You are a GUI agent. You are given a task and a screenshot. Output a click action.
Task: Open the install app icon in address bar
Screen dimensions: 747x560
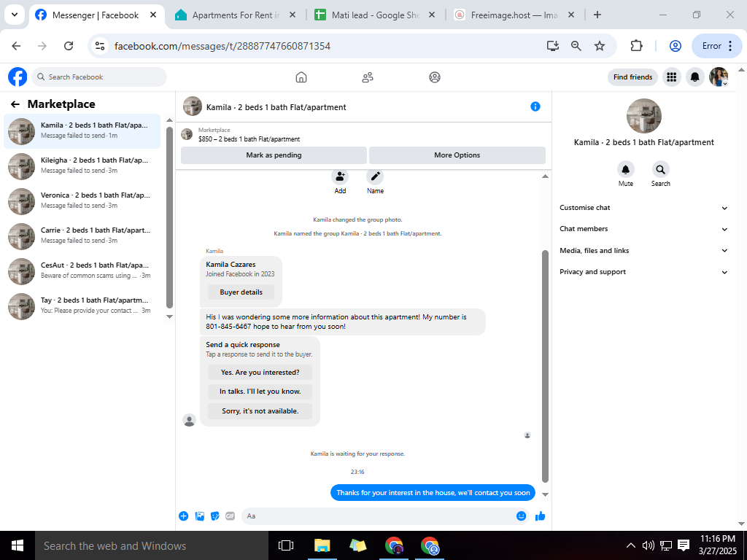click(553, 46)
